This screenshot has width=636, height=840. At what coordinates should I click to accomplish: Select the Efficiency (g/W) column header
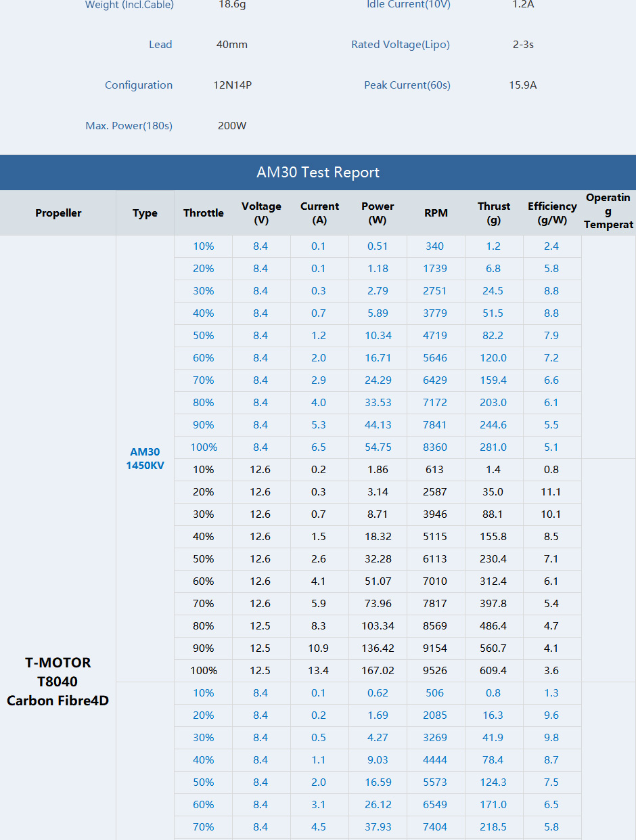(552, 213)
